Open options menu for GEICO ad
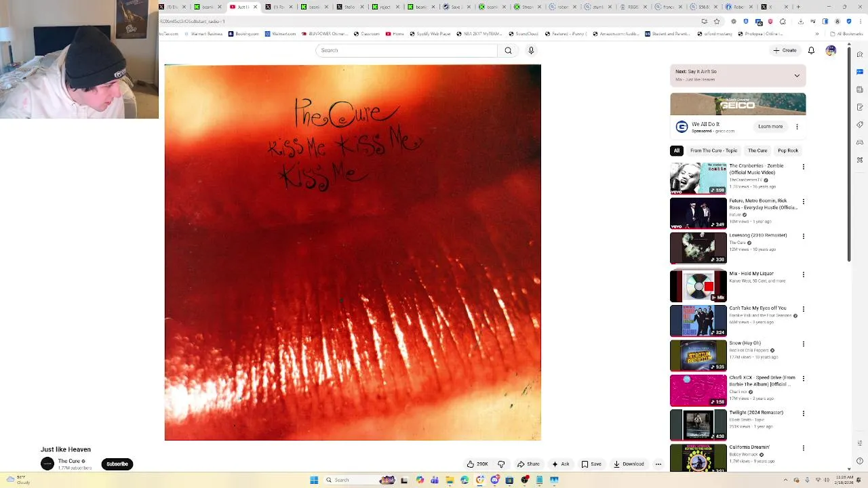Viewport: 868px width, 488px height. pos(797,127)
